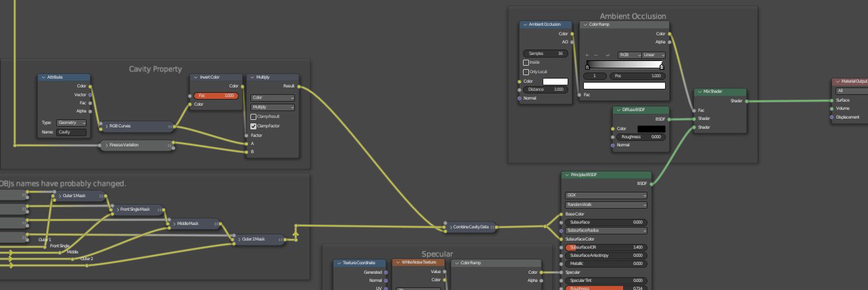The image size is (868, 290).
Task: Click the B input socket of Multiply node
Action: 246,151
